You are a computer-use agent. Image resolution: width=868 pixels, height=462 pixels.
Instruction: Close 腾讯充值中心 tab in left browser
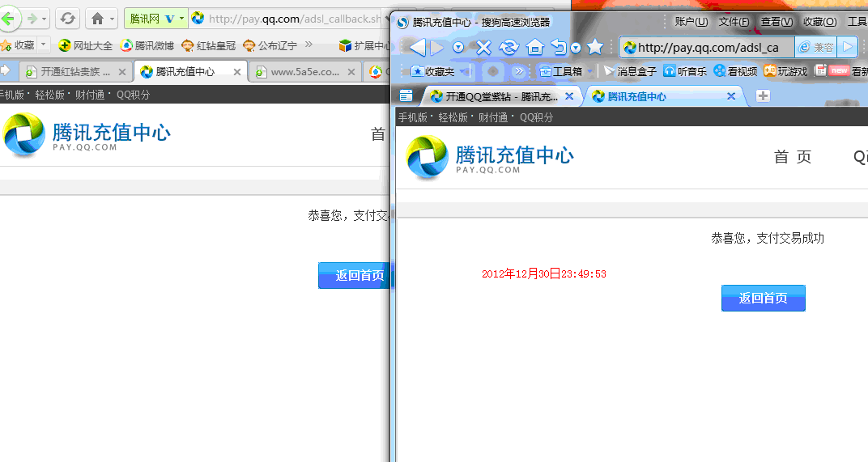[237, 72]
